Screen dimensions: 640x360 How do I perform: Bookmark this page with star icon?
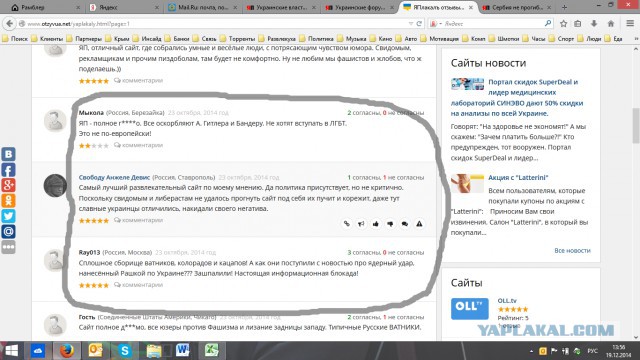564,24
